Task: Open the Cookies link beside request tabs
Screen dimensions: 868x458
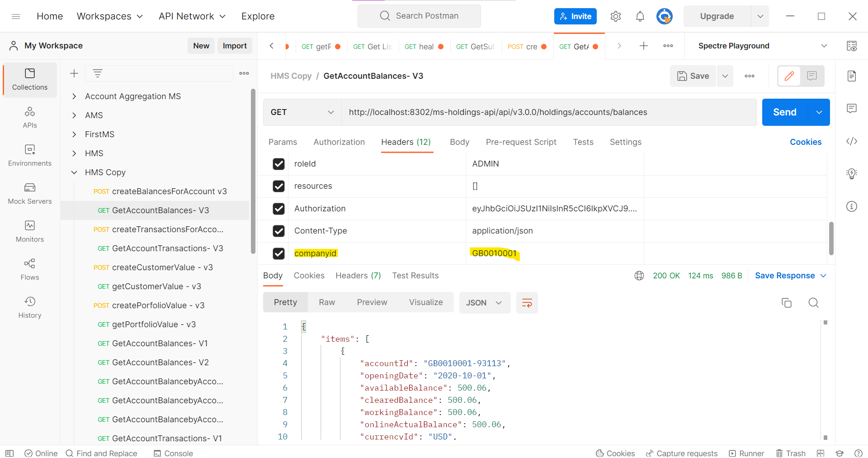Action: (x=805, y=142)
